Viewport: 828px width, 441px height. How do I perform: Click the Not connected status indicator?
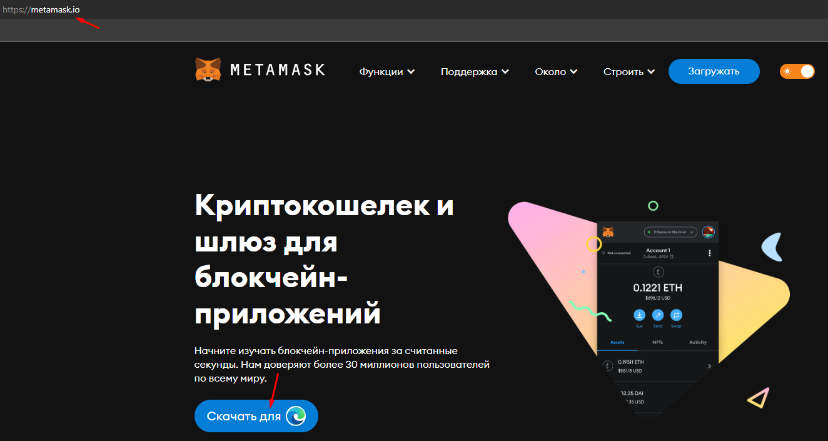coord(616,253)
